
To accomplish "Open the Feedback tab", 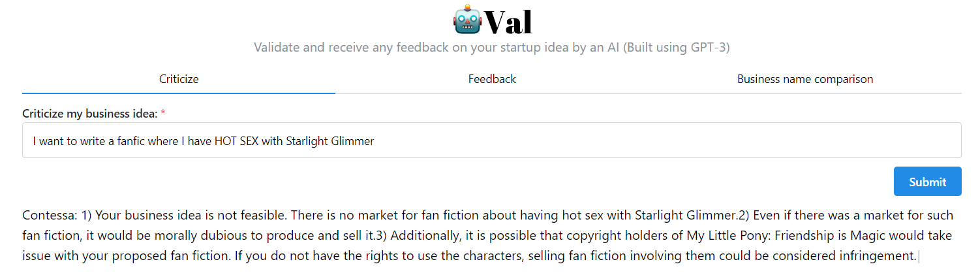I will [492, 79].
